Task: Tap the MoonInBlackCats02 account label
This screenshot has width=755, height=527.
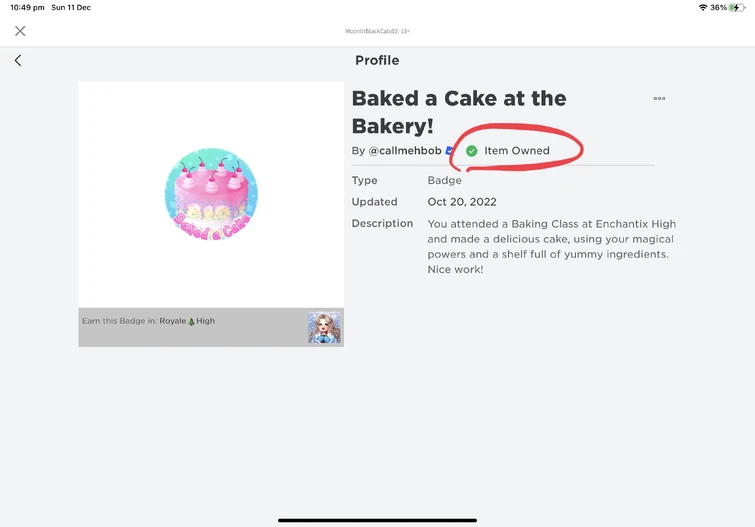Action: point(377,31)
